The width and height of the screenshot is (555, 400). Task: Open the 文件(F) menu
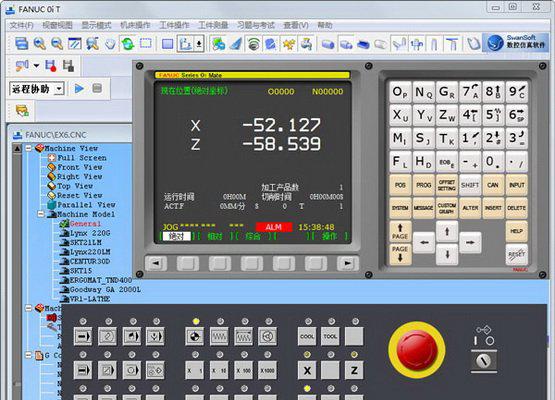21,25
